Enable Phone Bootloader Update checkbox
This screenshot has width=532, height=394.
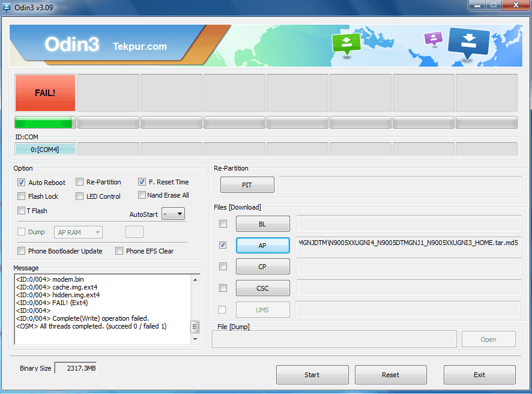22,251
